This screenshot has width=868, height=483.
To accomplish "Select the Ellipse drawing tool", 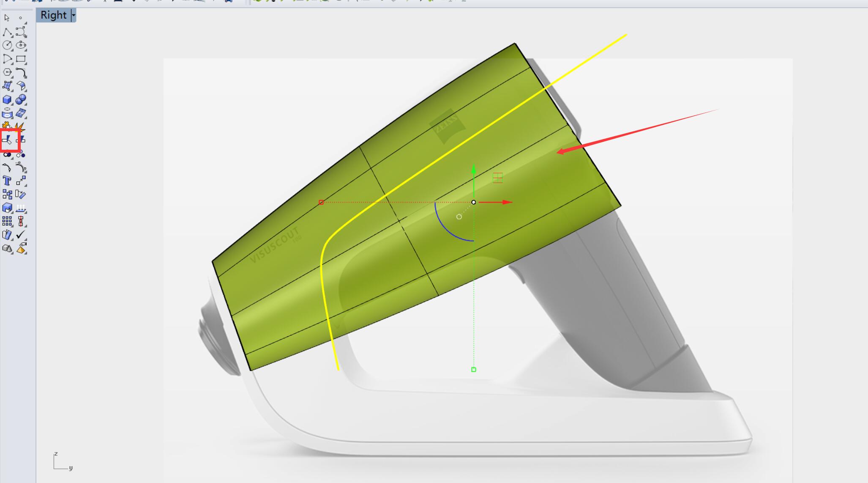I will (x=21, y=45).
